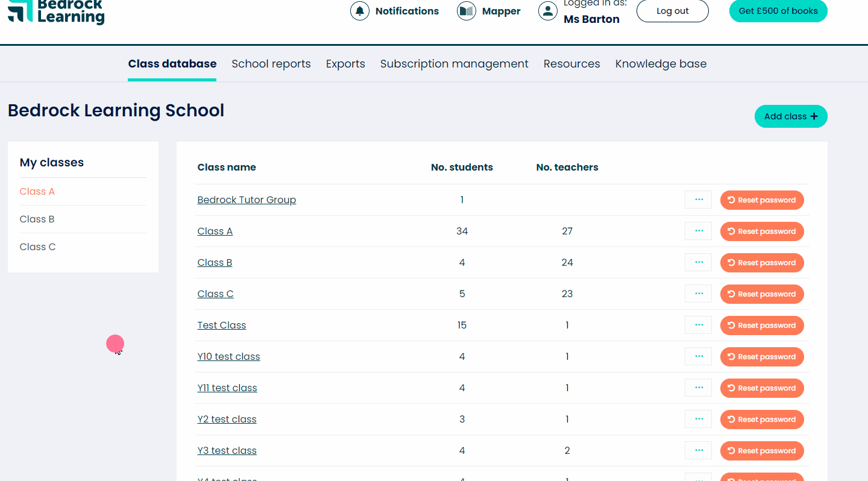868x481 pixels.
Task: Click student count 3 for Y2 test class
Action: click(x=462, y=420)
